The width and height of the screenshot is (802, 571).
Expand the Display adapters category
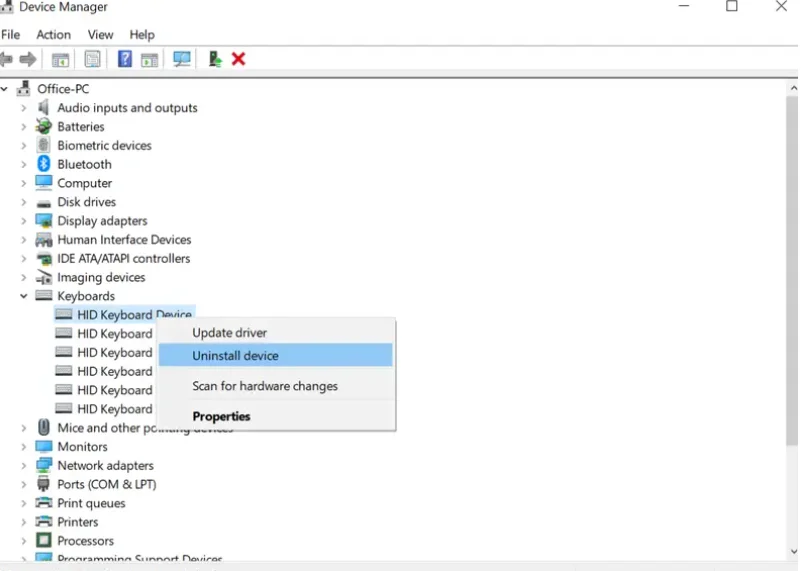point(24,221)
